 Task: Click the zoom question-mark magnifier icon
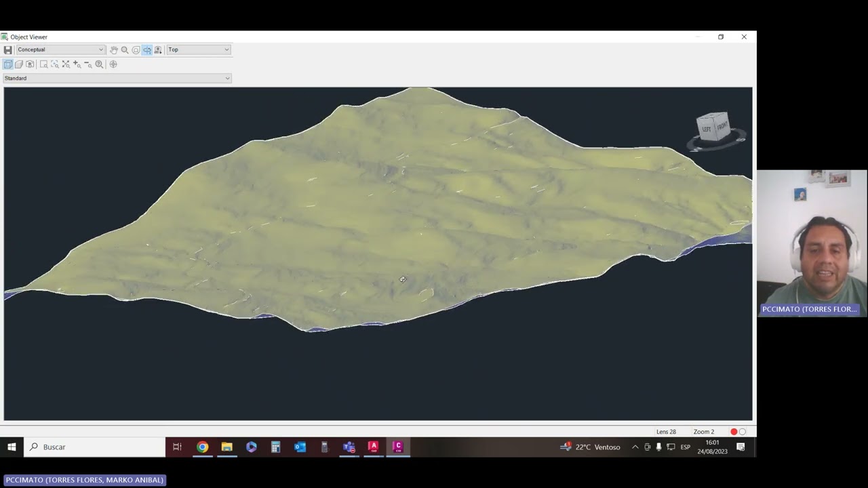99,64
